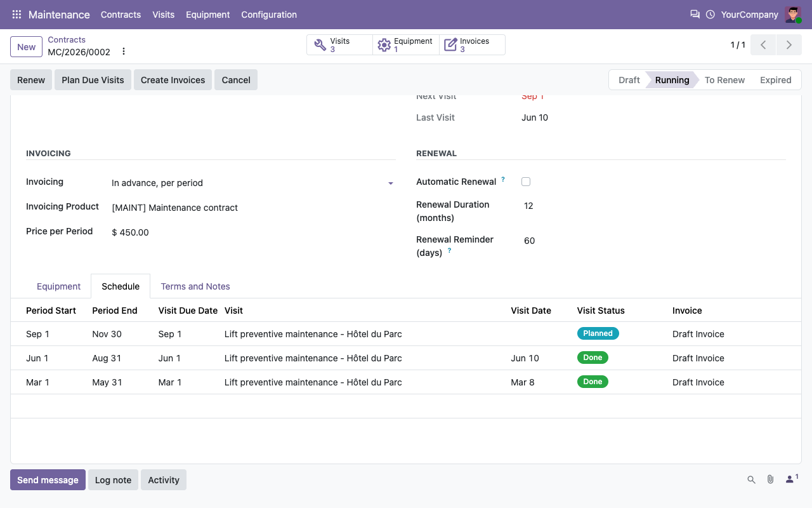
Task: Toggle the Automatic Renewal checkbox
Action: click(526, 182)
